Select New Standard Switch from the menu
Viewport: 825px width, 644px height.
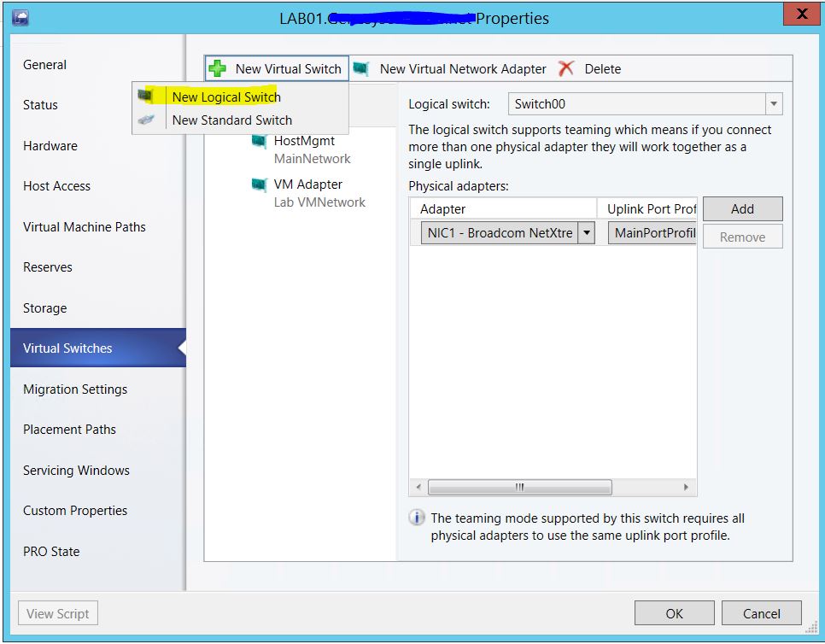point(233,120)
